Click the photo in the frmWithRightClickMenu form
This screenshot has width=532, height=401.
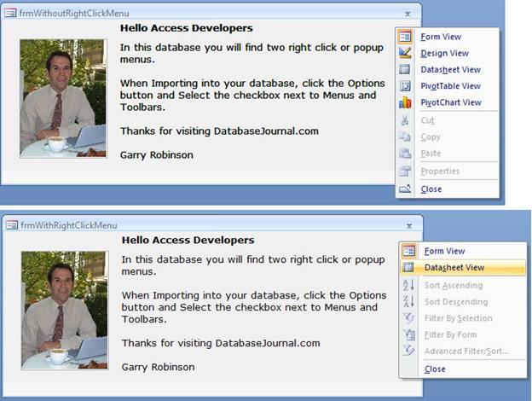(x=65, y=311)
